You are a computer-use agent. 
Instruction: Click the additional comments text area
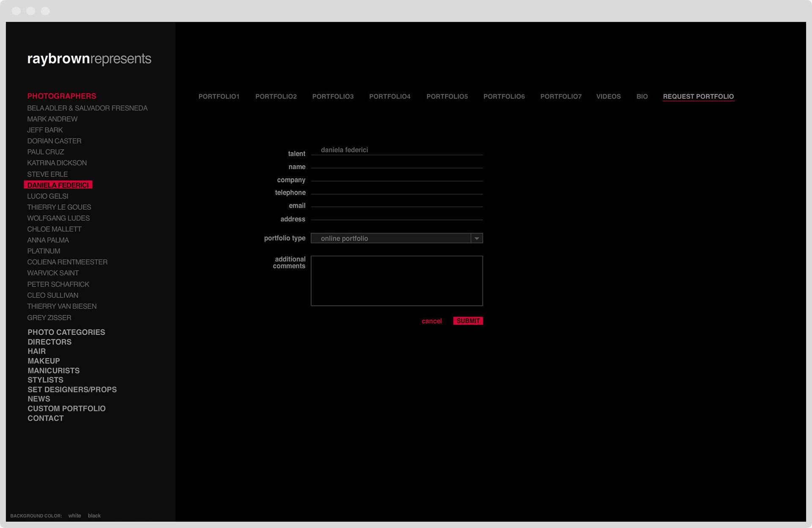[397, 280]
